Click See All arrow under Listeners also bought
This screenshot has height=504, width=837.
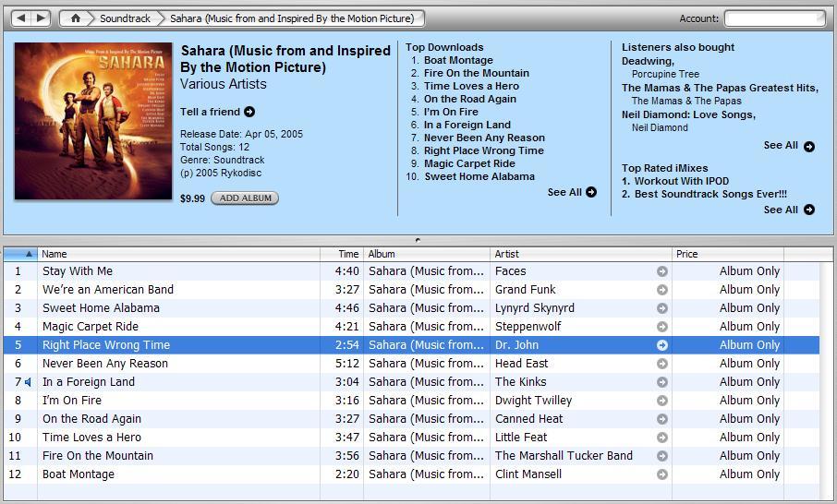point(809,146)
